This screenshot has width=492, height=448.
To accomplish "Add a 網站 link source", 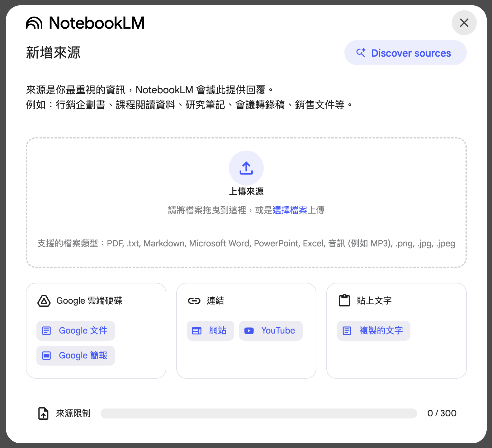I will click(210, 330).
